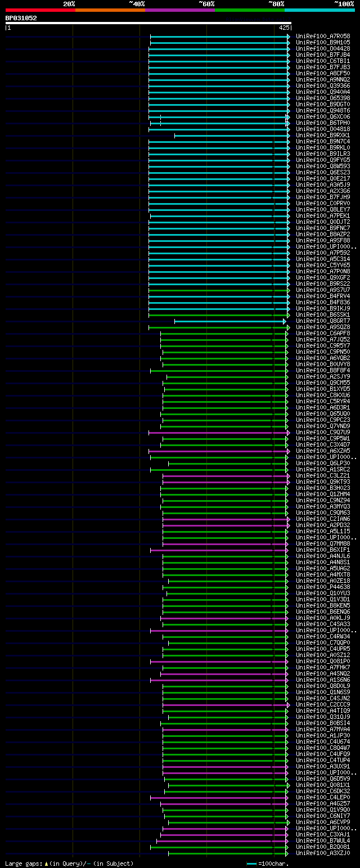Open hit UniRef100_B9H105

coord(323,42)
